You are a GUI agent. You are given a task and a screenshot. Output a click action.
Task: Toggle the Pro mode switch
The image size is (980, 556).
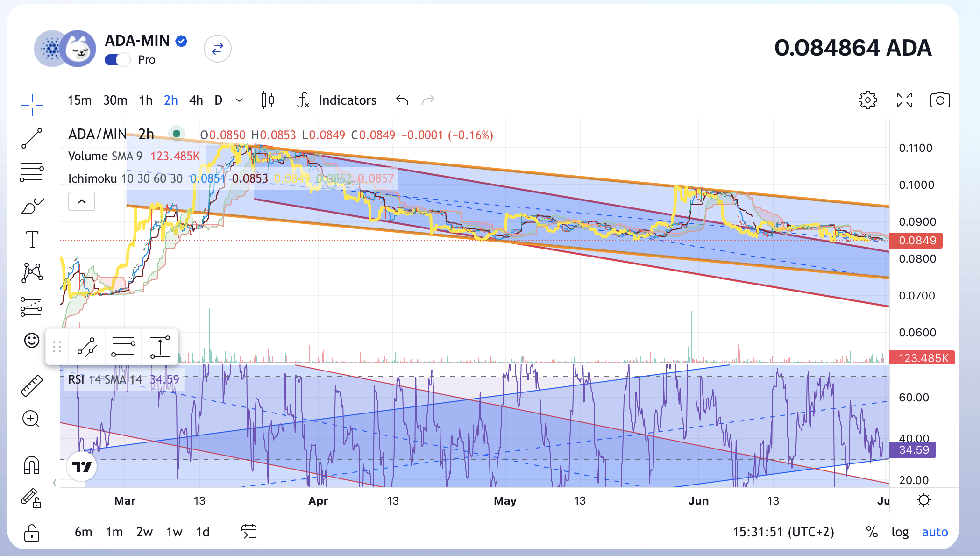point(117,60)
